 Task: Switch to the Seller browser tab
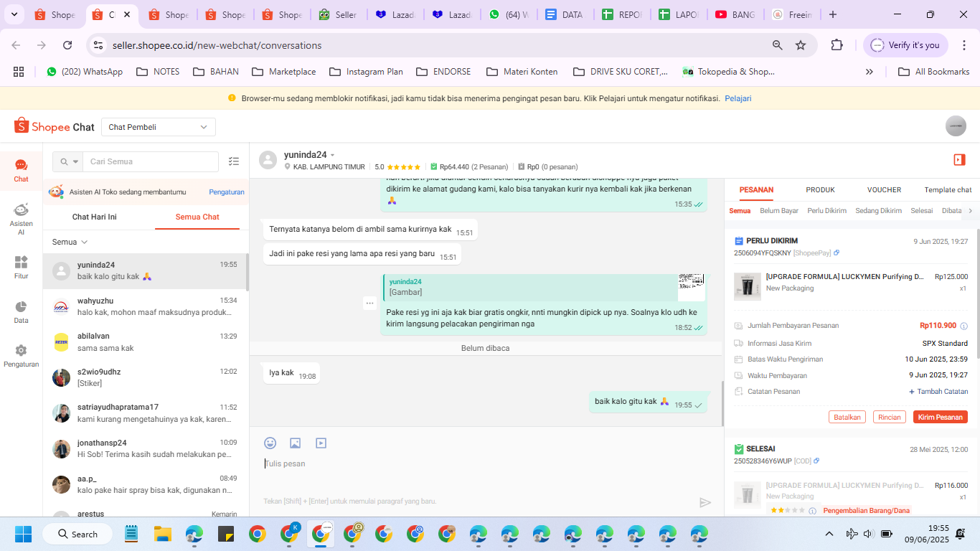pos(337,14)
